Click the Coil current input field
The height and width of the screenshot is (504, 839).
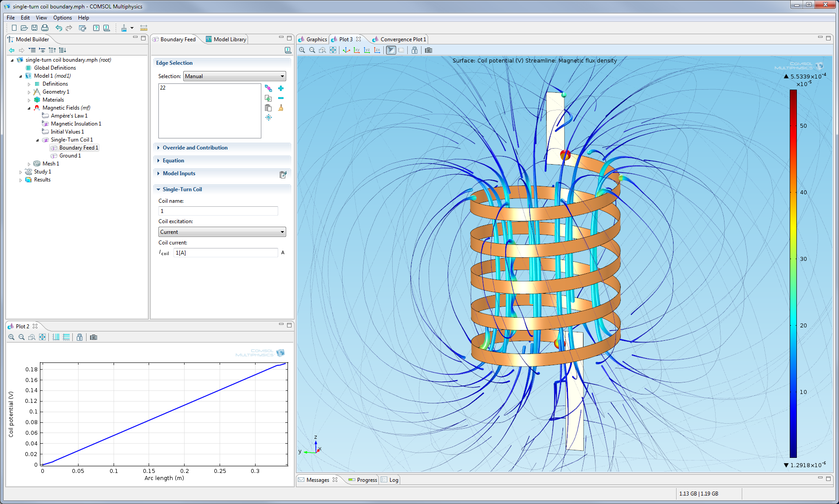pyautogui.click(x=225, y=253)
